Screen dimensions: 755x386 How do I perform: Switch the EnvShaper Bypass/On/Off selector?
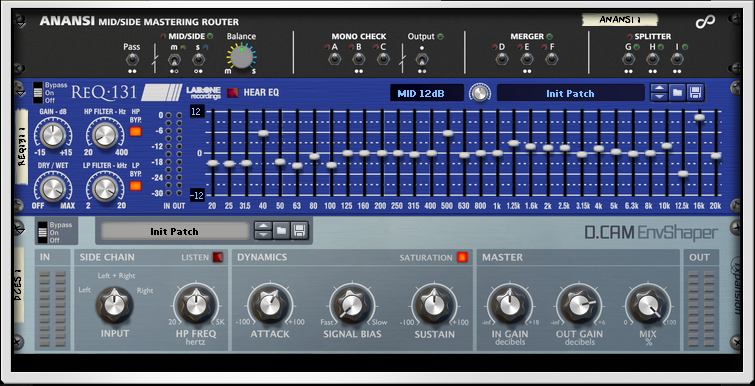click(x=42, y=232)
